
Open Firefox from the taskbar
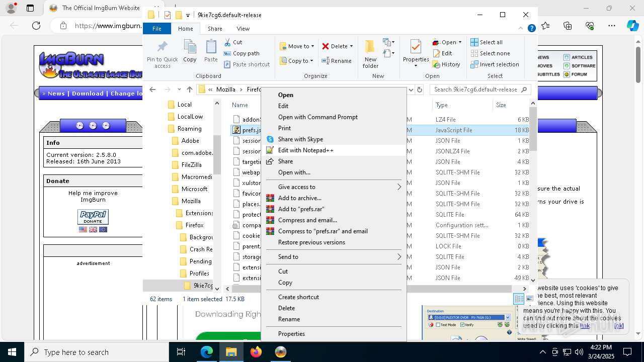(x=256, y=352)
